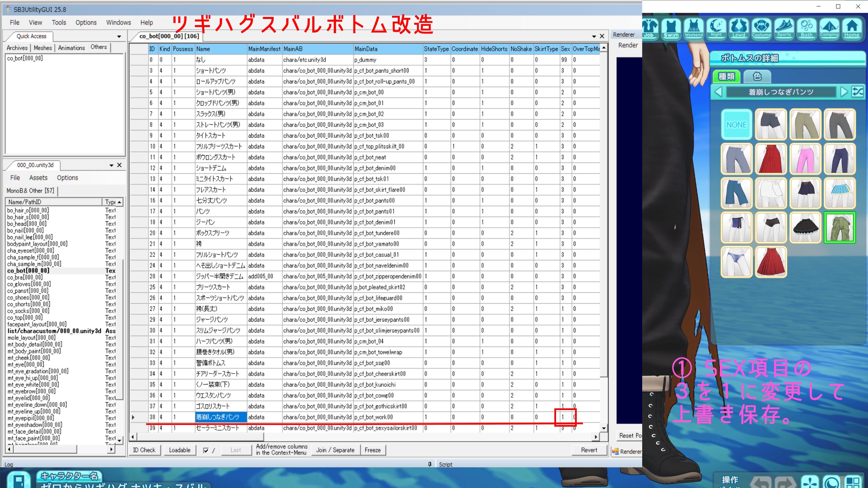
Task: Click the Revert button
Action: click(589, 450)
